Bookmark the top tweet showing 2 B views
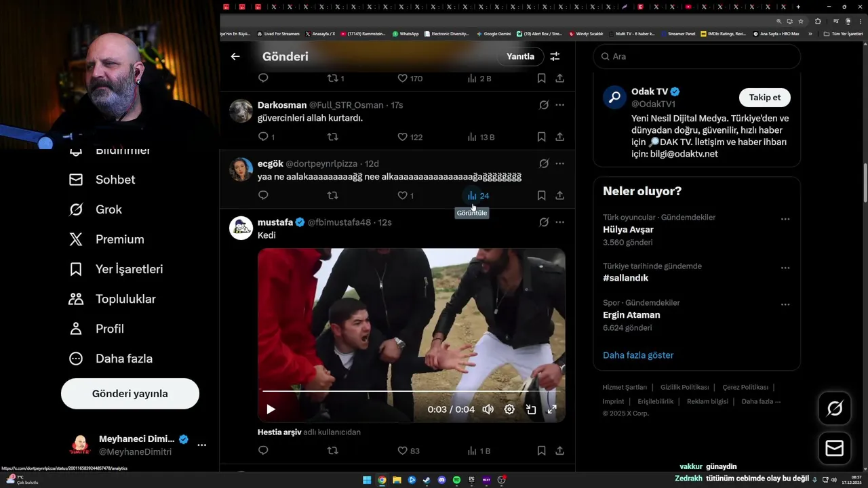This screenshot has width=868, height=488. [x=541, y=79]
